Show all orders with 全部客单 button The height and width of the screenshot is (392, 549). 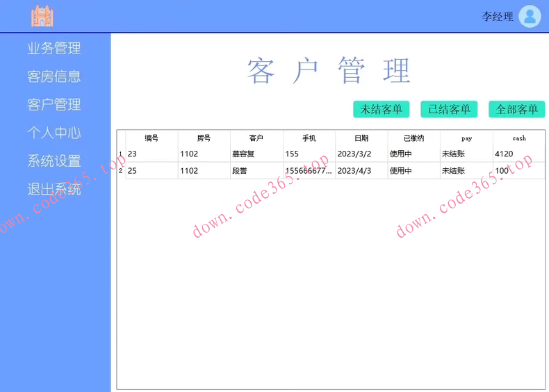517,109
